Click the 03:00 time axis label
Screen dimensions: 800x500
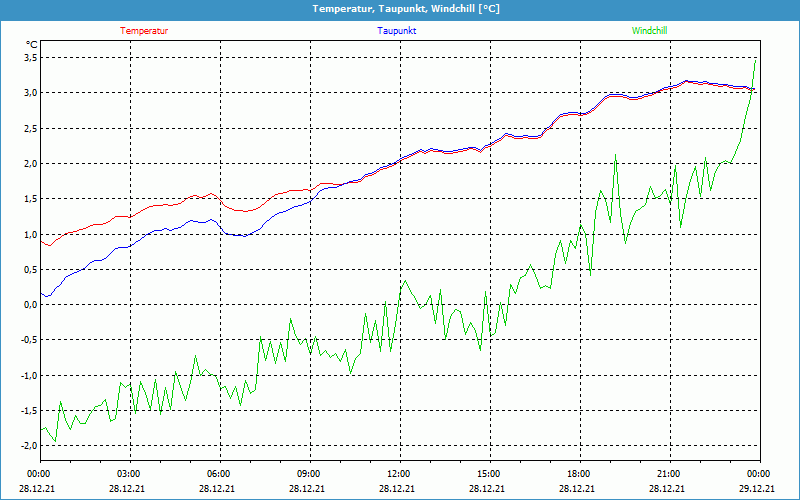point(127,474)
